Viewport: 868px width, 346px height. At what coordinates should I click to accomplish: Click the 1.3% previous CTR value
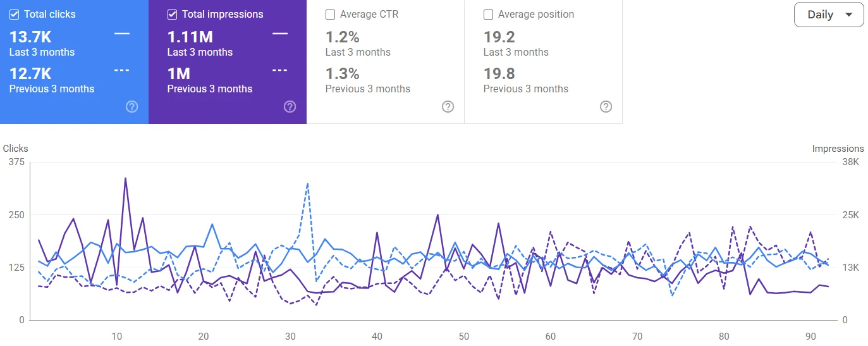point(342,73)
